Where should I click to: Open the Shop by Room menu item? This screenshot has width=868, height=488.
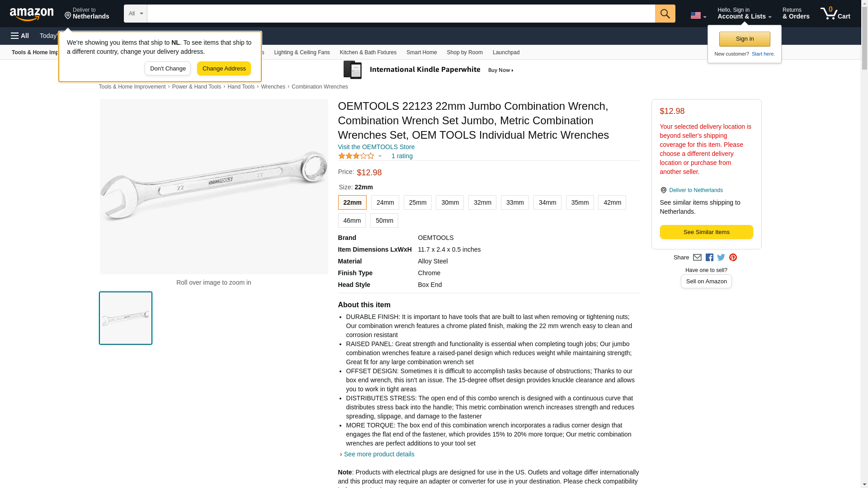coord(465,52)
